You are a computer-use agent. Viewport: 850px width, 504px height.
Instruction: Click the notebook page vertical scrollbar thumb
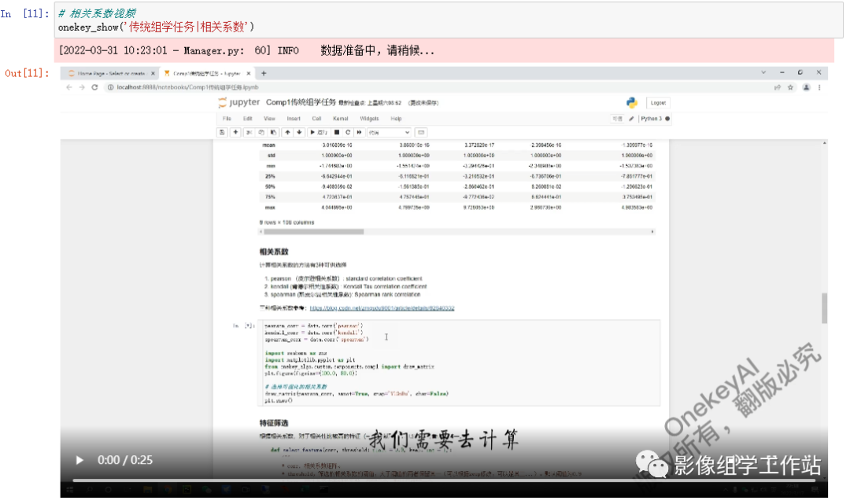point(825,308)
